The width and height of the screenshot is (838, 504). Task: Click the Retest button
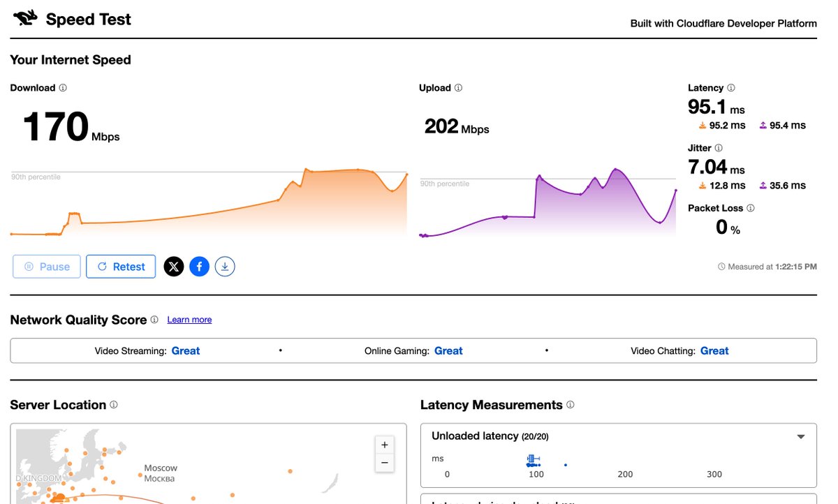(x=121, y=267)
